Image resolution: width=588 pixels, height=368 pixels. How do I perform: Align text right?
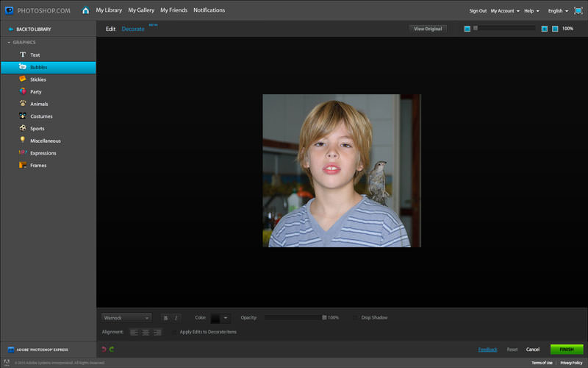[157, 333]
